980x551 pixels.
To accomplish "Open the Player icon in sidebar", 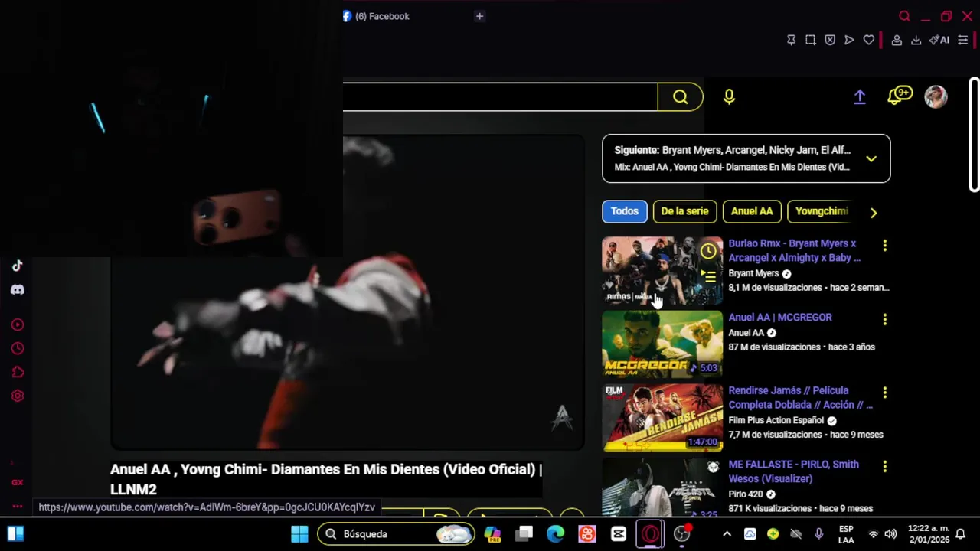I will point(18,324).
